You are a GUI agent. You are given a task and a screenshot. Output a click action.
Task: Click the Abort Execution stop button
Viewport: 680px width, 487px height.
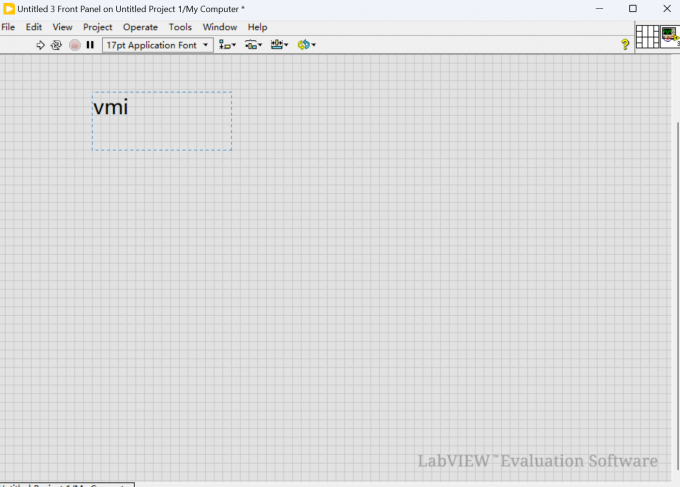75,45
